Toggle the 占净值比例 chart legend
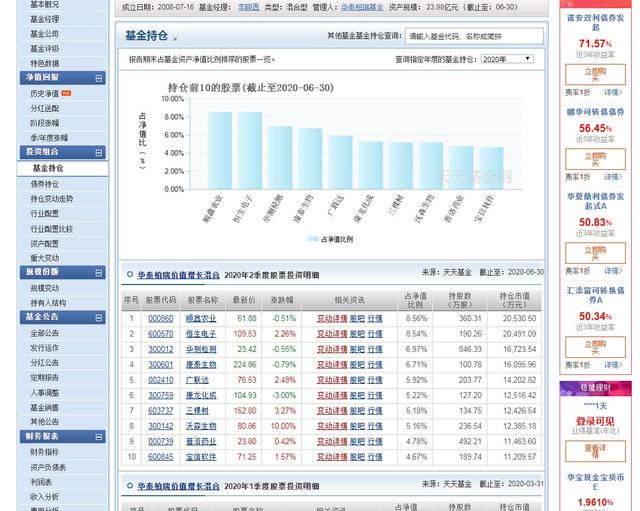The width and height of the screenshot is (640, 511). 330,239
